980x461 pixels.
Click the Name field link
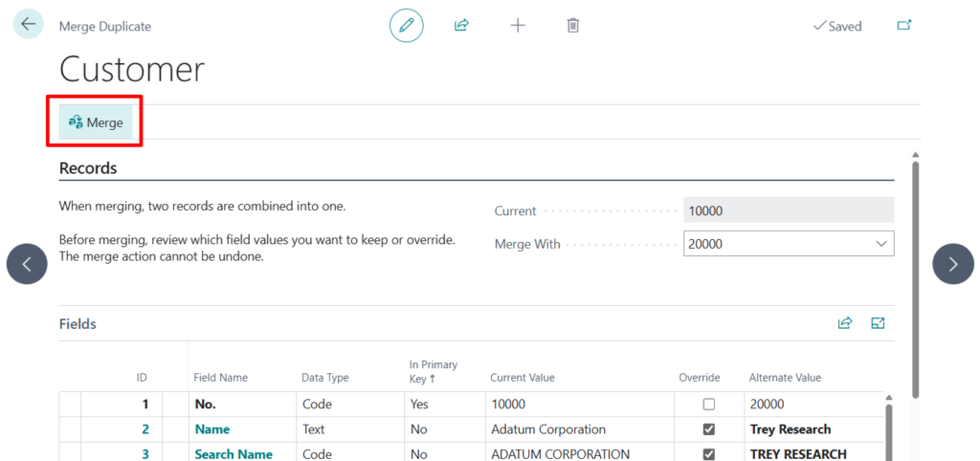click(x=212, y=429)
